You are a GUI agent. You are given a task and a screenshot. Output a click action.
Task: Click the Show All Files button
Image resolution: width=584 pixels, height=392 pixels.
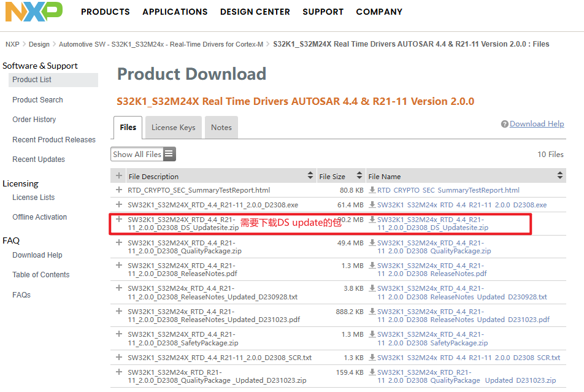(143, 154)
